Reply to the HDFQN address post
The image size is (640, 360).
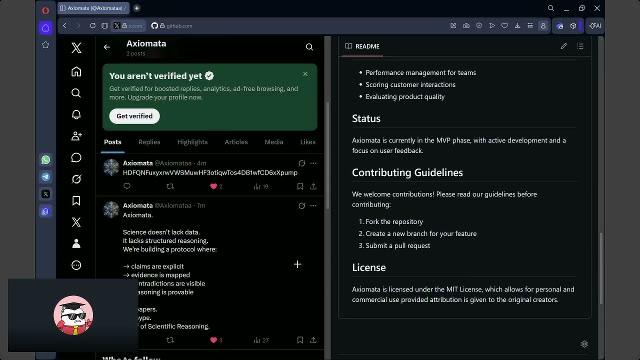click(127, 187)
